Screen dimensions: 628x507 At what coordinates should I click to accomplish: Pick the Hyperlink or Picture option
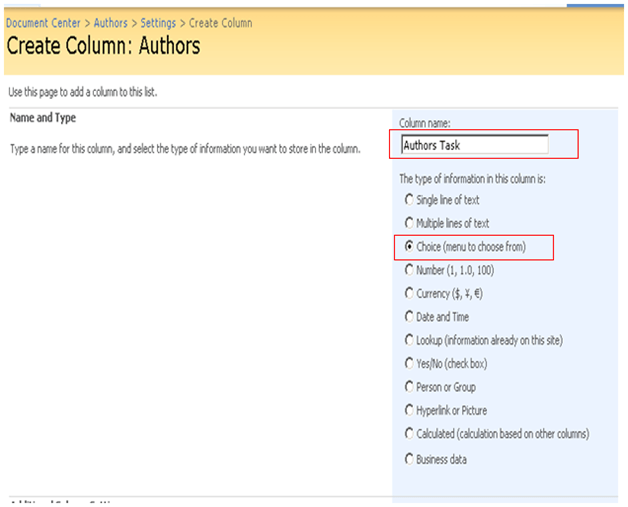click(408, 410)
